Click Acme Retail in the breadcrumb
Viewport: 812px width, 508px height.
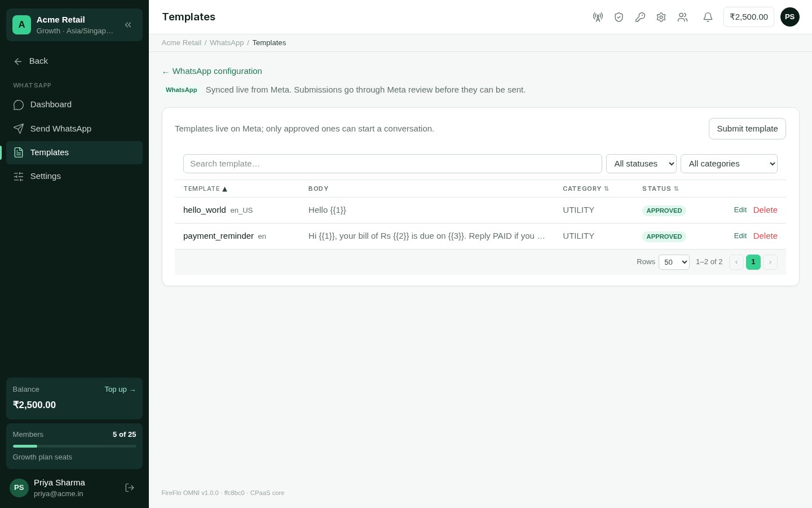182,43
